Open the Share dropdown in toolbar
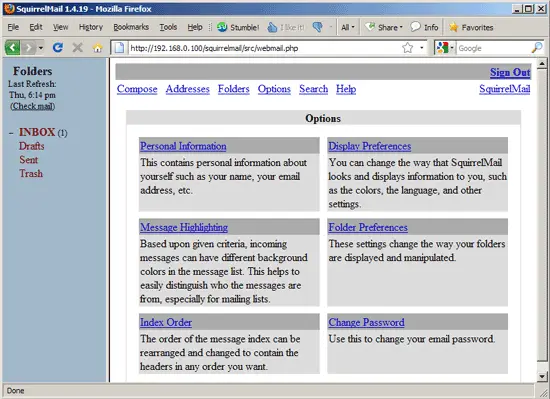 (x=384, y=27)
